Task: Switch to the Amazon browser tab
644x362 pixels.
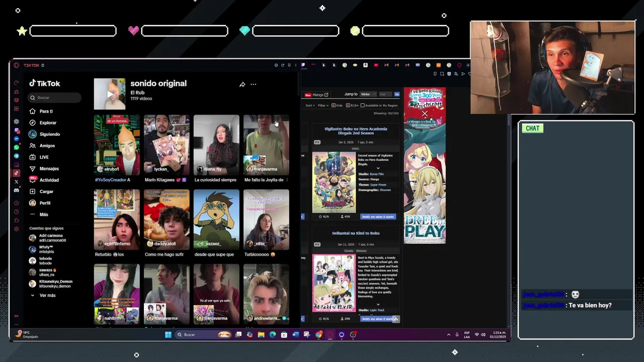Action: tap(365, 65)
